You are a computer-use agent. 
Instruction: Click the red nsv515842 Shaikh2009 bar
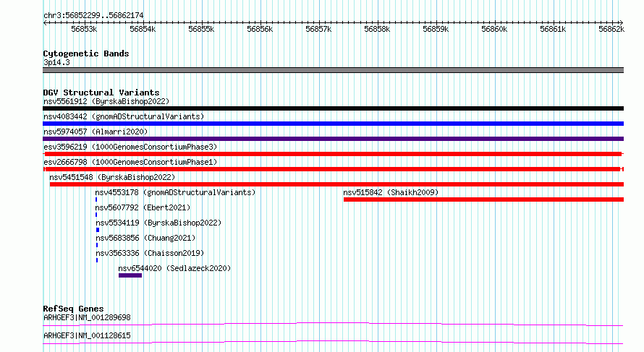pos(484,199)
